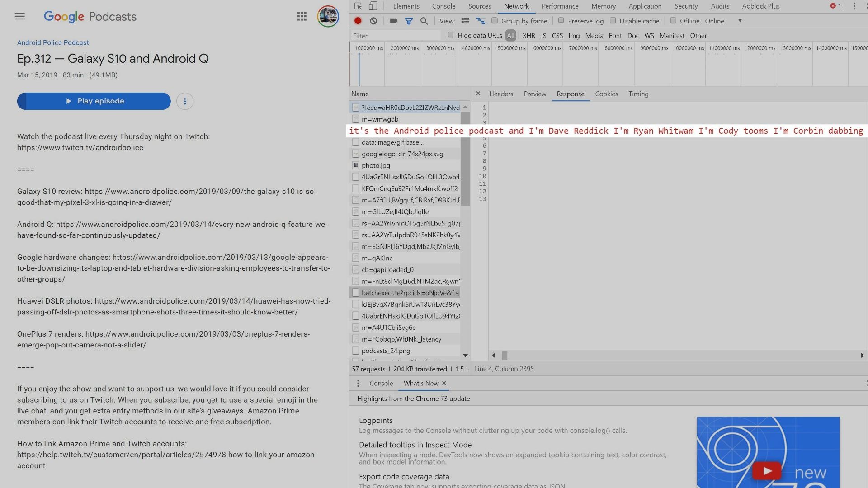The width and height of the screenshot is (868, 488).
Task: Toggle the capture screenshots camera icon
Action: (x=394, y=21)
